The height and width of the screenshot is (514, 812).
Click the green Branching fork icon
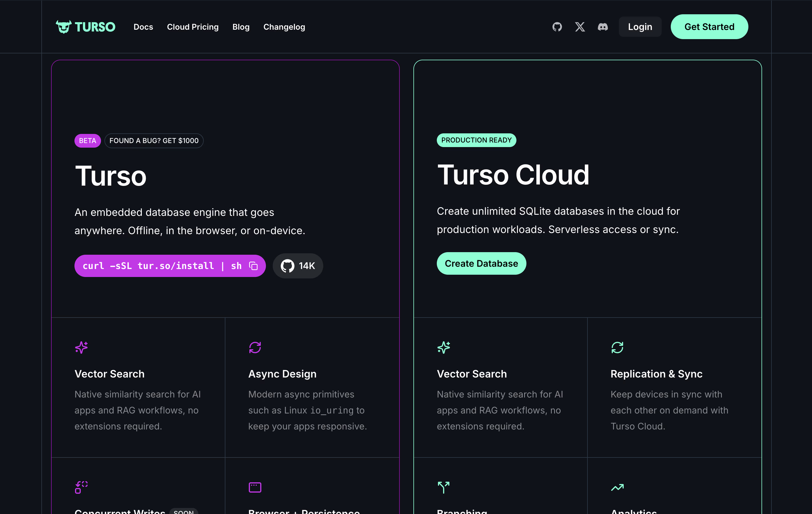click(x=443, y=487)
